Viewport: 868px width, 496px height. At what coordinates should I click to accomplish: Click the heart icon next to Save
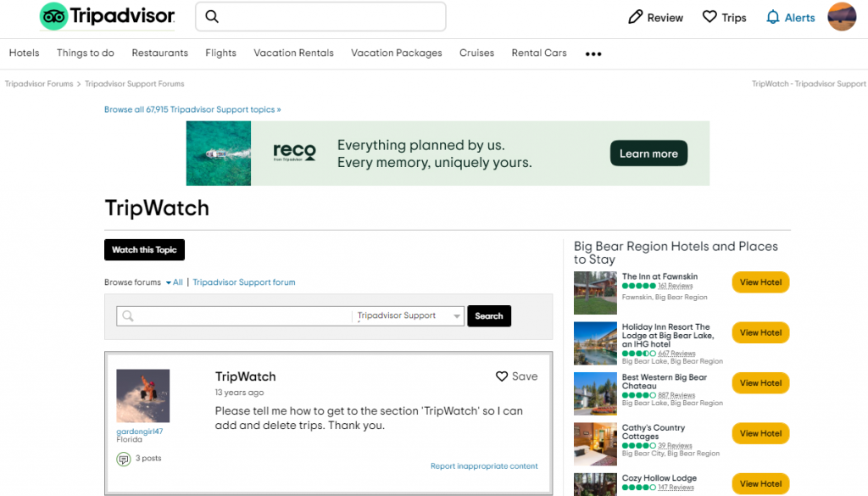tap(502, 376)
